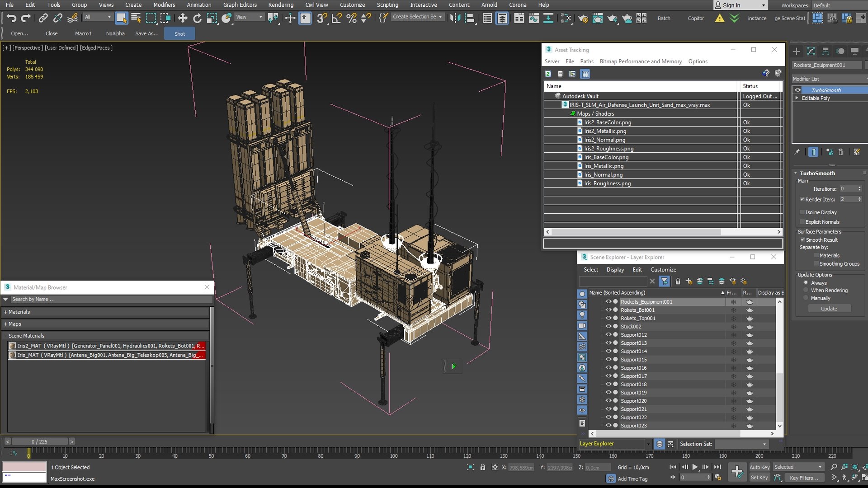This screenshot has height=488, width=868.
Task: Select the Move transform tool
Action: pyautogui.click(x=183, y=18)
